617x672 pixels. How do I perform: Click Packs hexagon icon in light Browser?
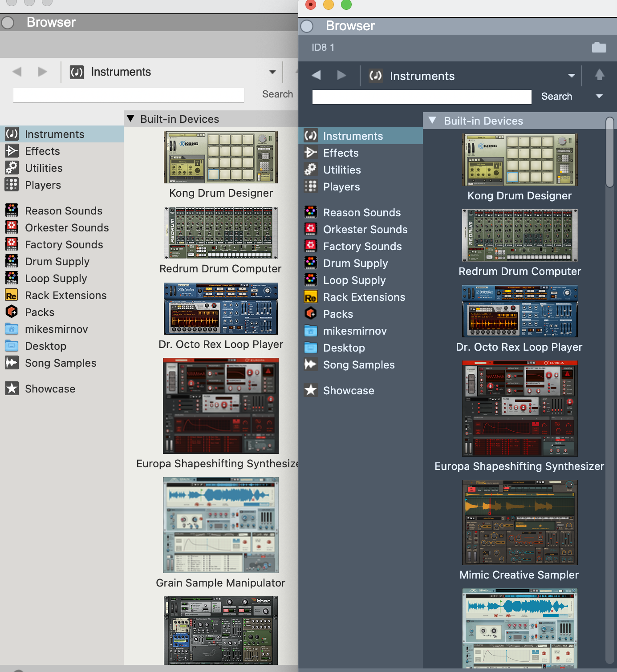(x=12, y=312)
